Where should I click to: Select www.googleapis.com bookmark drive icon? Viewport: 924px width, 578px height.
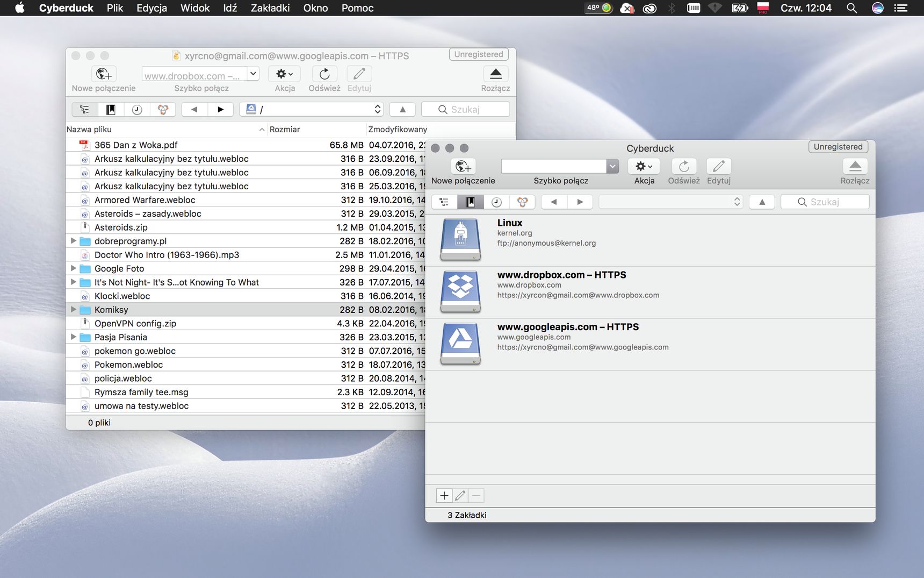pyautogui.click(x=460, y=344)
